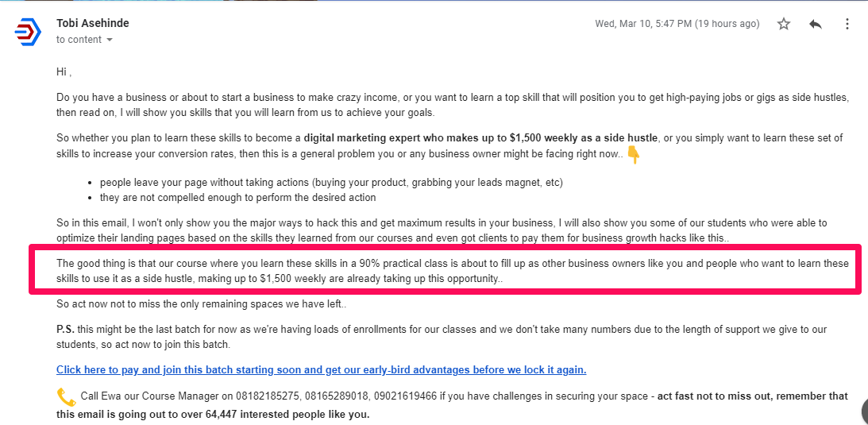The height and width of the screenshot is (425, 868).
Task: Click the "not compelled enough" bullet point
Action: click(x=237, y=197)
